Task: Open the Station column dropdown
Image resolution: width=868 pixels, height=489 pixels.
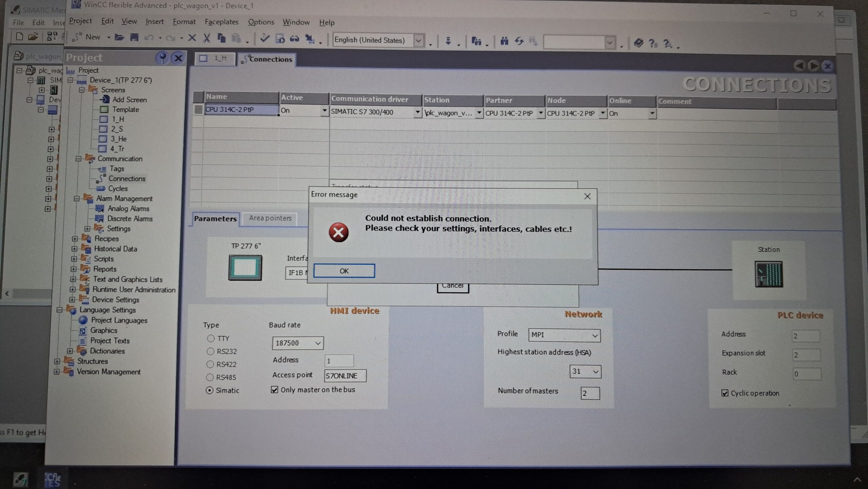Action: (479, 113)
